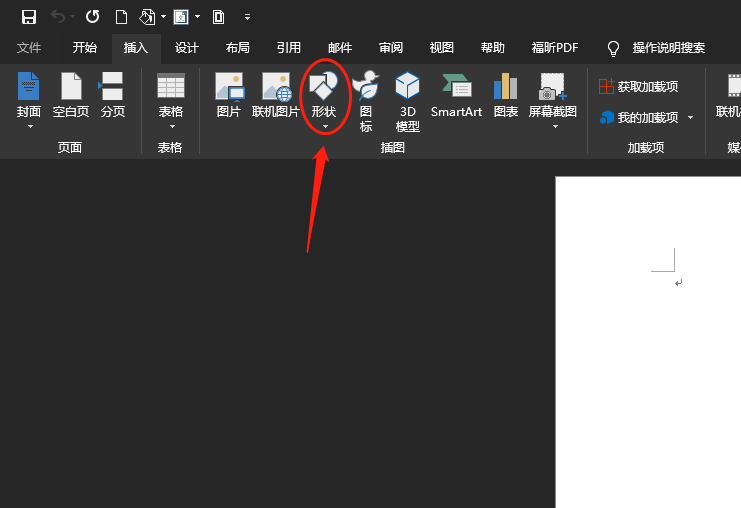Click the 表格 table grid icon

(x=171, y=86)
